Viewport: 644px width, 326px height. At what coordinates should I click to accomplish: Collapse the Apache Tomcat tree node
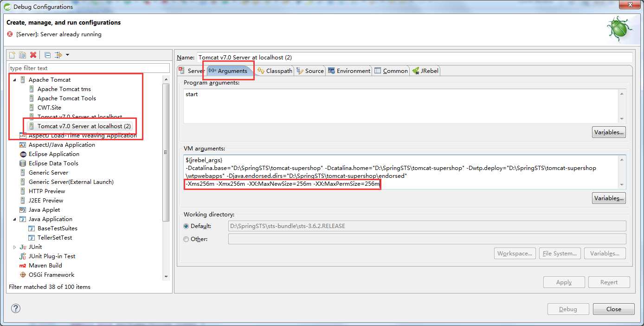[x=14, y=80]
